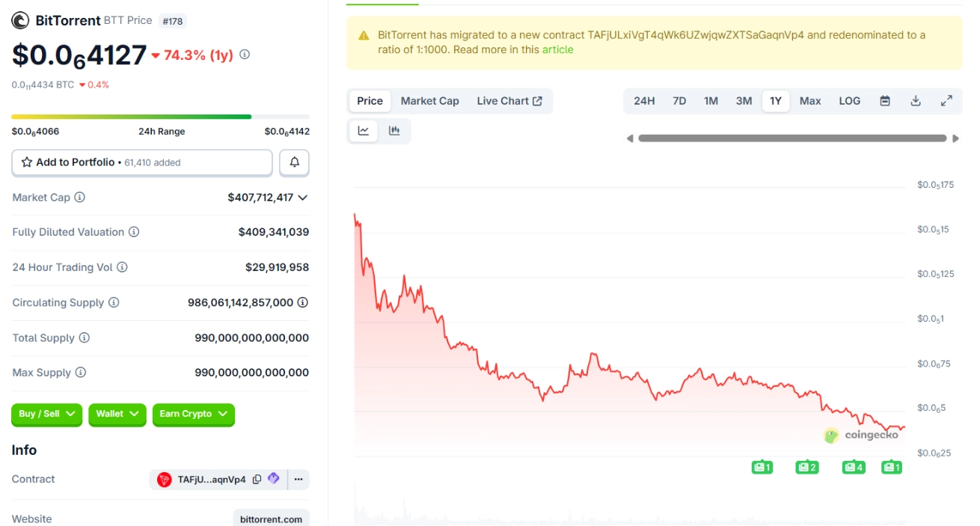Open the migration article link
The width and height of the screenshot is (980, 526).
[x=557, y=49]
